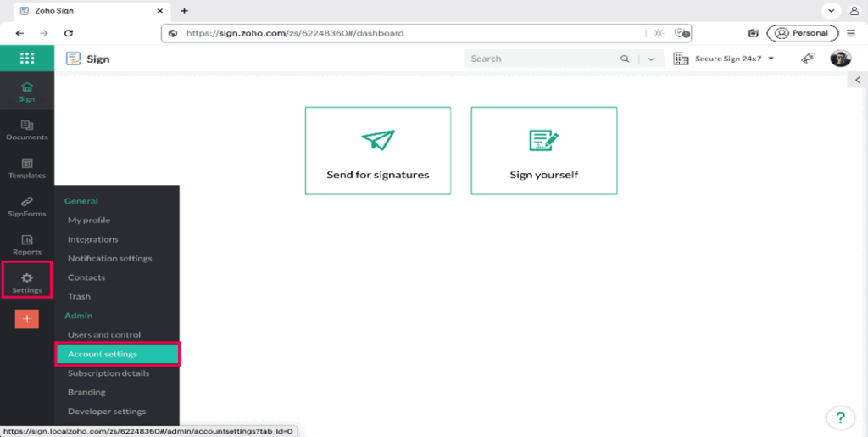Expand the search filter dropdown arrow

651,59
